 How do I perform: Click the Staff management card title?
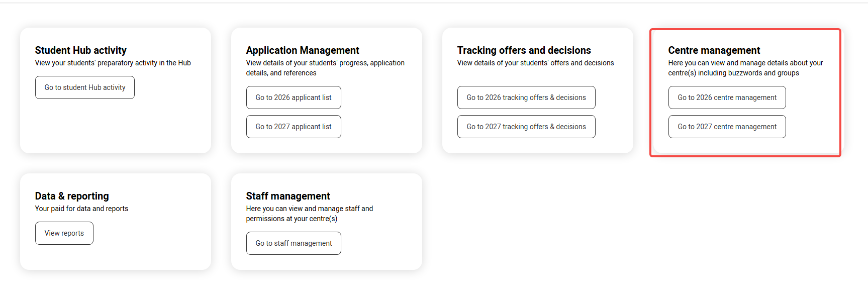click(x=288, y=196)
